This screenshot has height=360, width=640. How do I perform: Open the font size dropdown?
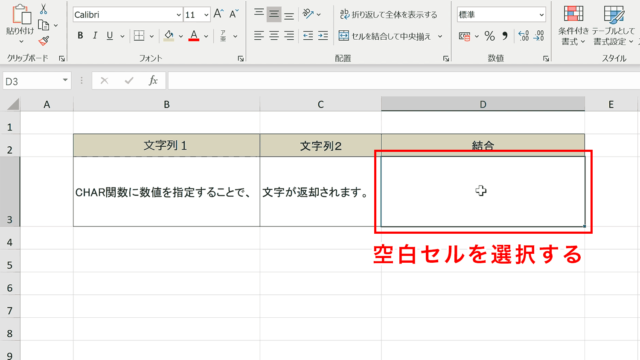tap(197, 15)
